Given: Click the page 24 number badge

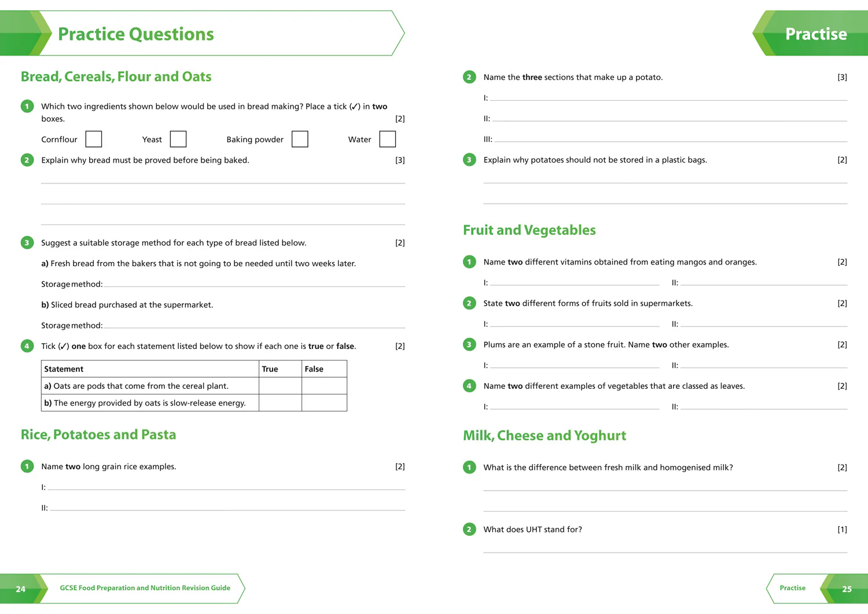Looking at the screenshot, I should (x=21, y=589).
